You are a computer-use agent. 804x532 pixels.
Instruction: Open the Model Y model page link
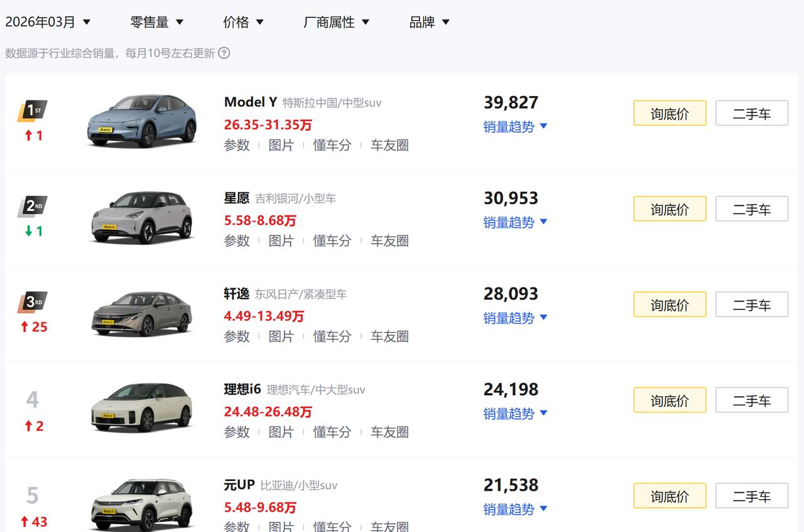tap(251, 101)
